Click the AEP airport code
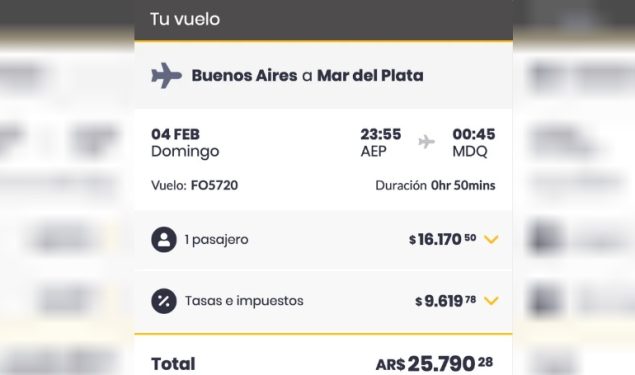 [373, 151]
